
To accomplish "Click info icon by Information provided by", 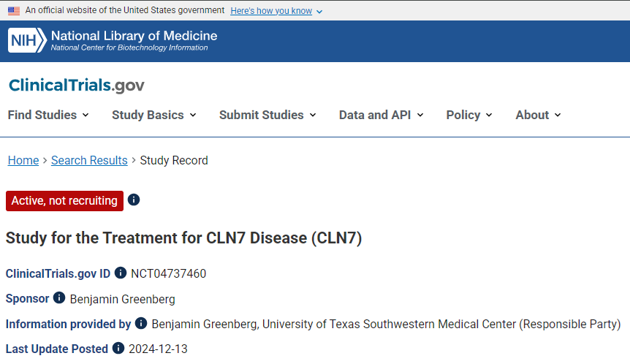I will pos(141,323).
